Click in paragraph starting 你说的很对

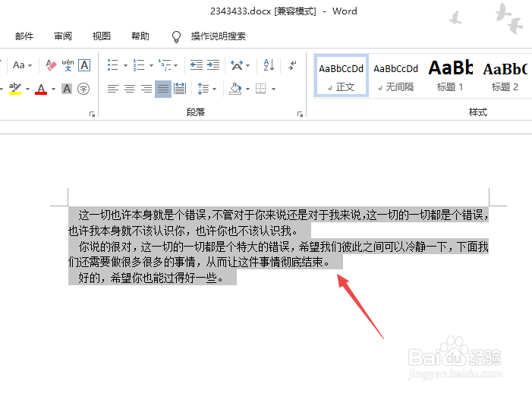click(x=279, y=254)
